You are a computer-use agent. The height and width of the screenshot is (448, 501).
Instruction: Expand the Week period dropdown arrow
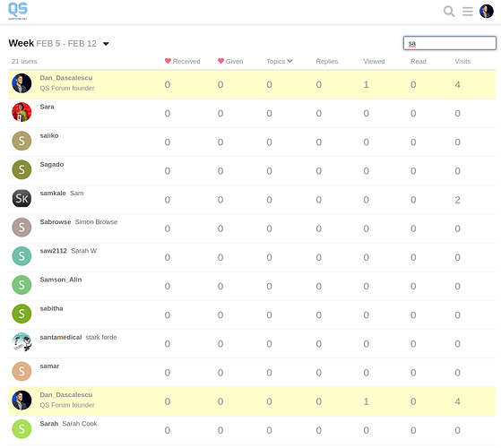[x=106, y=44]
